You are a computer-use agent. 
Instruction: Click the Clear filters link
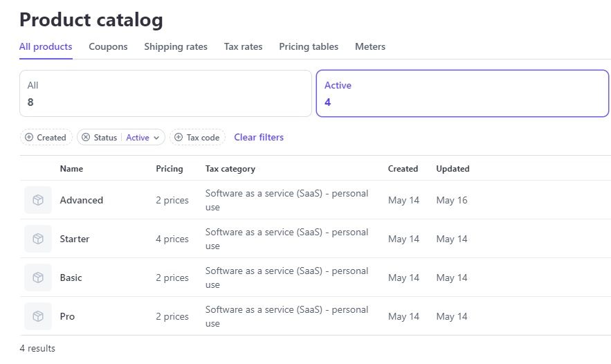pyautogui.click(x=259, y=137)
